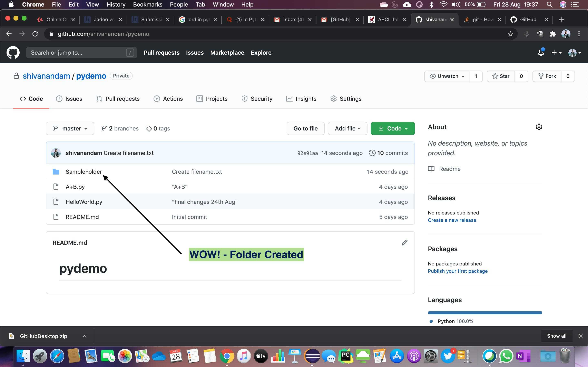Click Go to file button

306,128
